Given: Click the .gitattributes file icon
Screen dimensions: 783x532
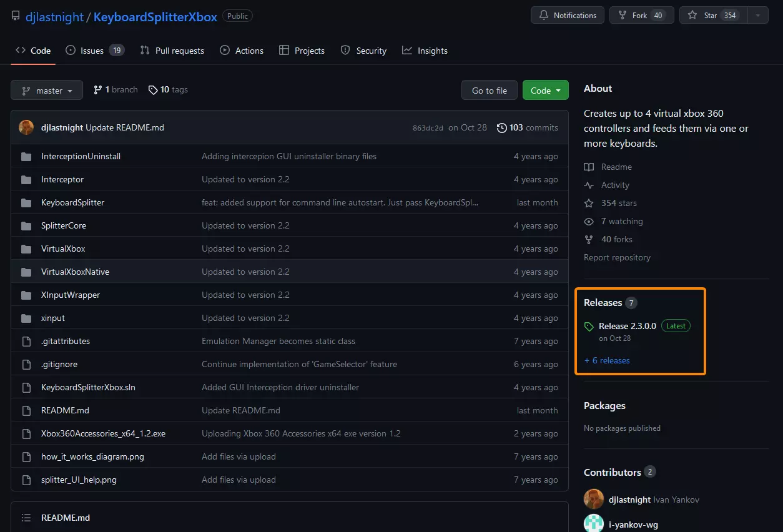Looking at the screenshot, I should pyautogui.click(x=26, y=341).
